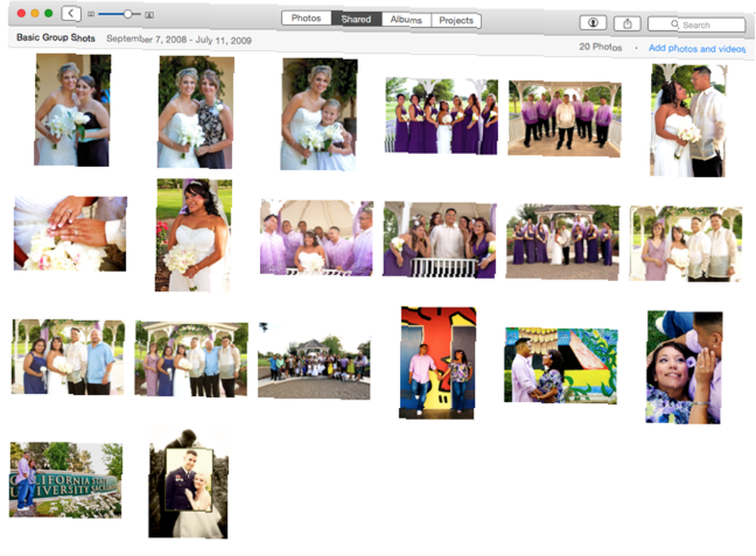
Task: Open photo of groom with bridesmaids leaning on railing
Action: point(440,240)
